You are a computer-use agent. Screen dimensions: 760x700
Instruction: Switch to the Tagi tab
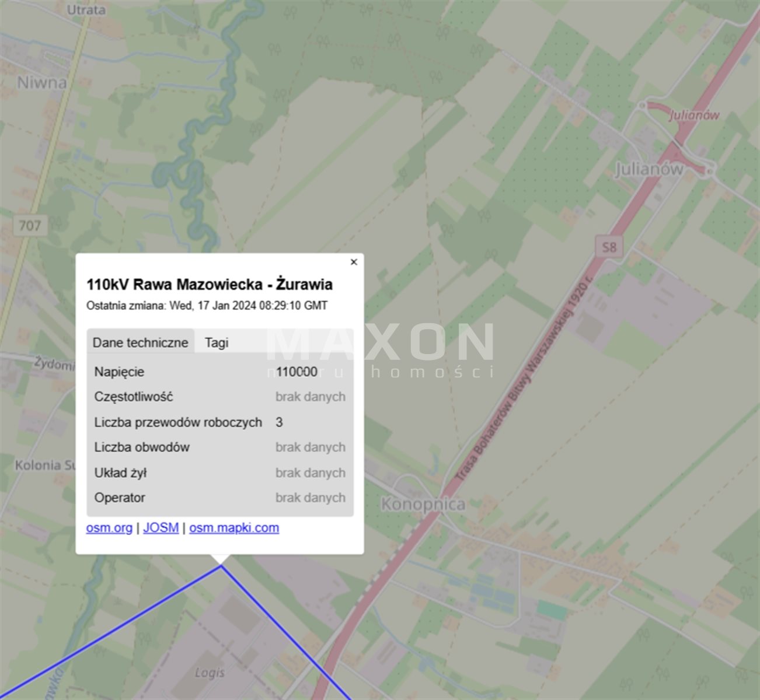click(216, 342)
